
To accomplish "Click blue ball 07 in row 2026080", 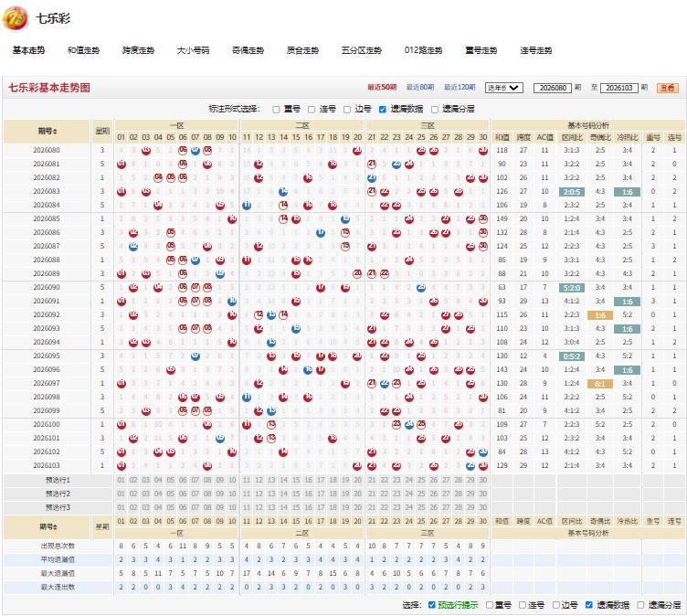I will click(196, 151).
